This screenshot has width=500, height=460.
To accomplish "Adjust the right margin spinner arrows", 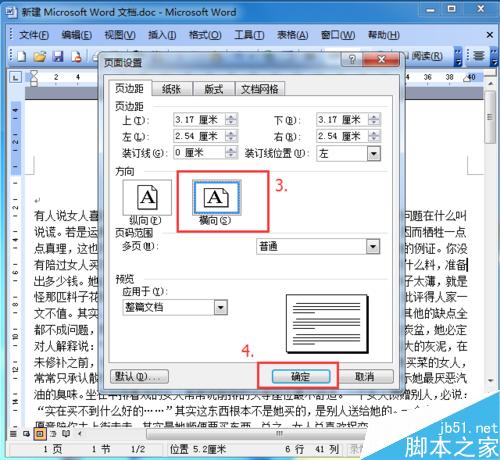I will tap(374, 136).
